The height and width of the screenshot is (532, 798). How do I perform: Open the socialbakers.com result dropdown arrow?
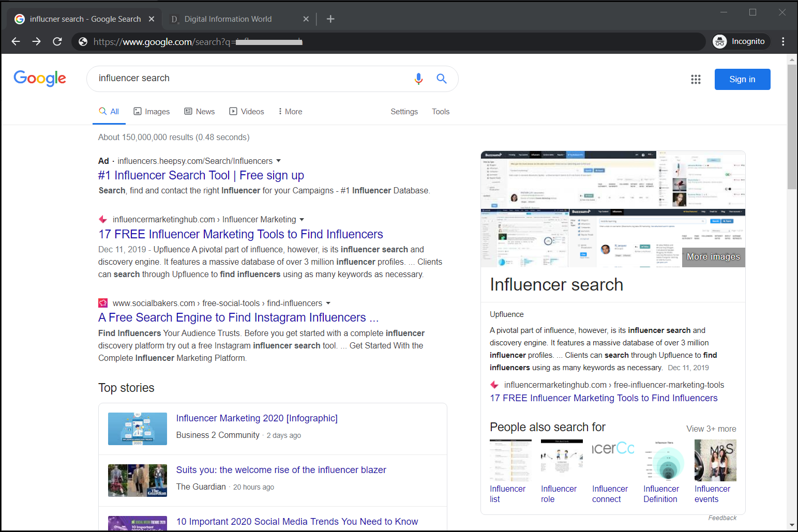click(x=329, y=303)
